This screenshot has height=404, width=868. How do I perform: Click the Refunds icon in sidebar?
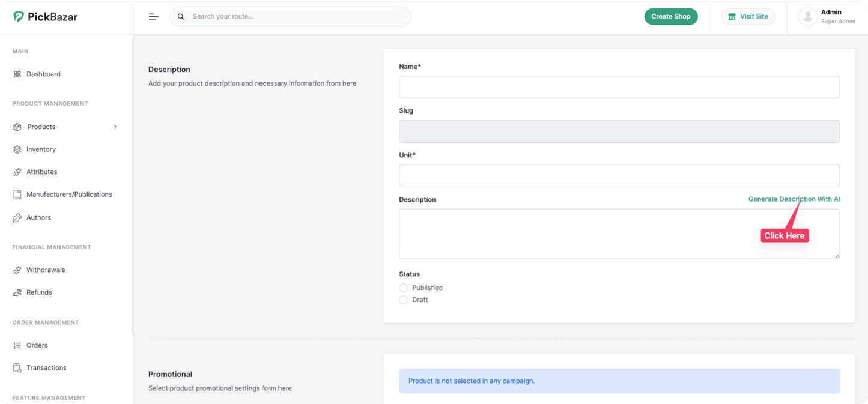pos(17,292)
